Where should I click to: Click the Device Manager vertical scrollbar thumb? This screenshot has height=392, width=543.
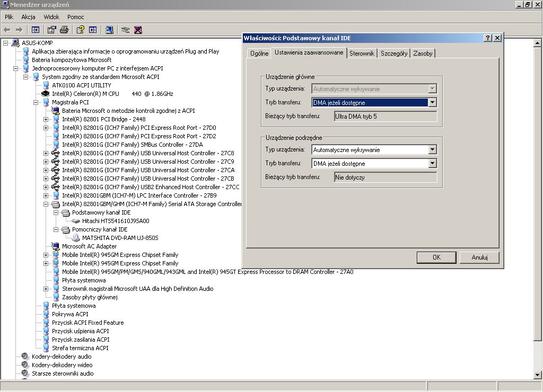tap(537, 194)
